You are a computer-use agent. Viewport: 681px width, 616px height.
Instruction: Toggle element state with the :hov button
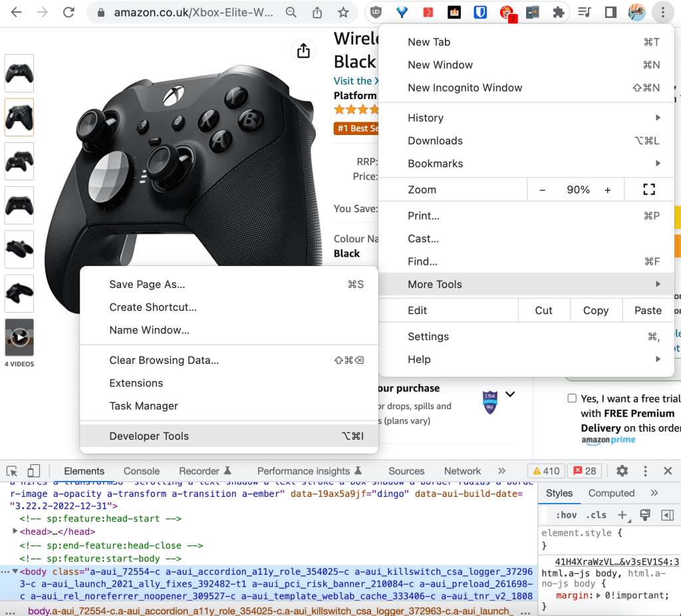tap(568, 514)
